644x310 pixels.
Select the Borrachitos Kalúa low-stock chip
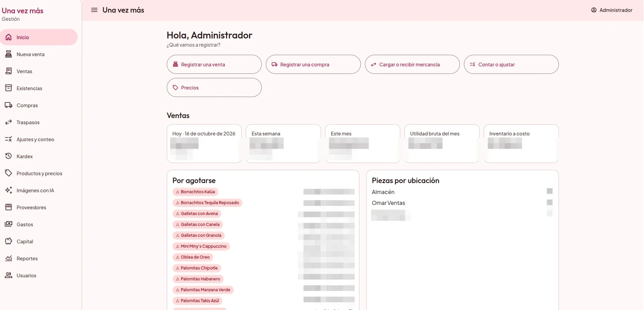195,192
